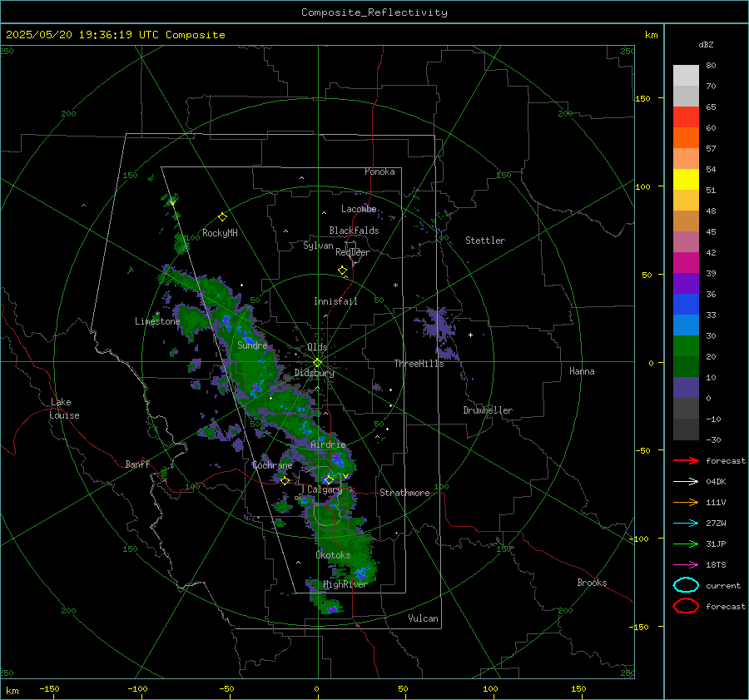
Task: Click the -150 tick label on the bottom axis
Action: click(x=49, y=688)
